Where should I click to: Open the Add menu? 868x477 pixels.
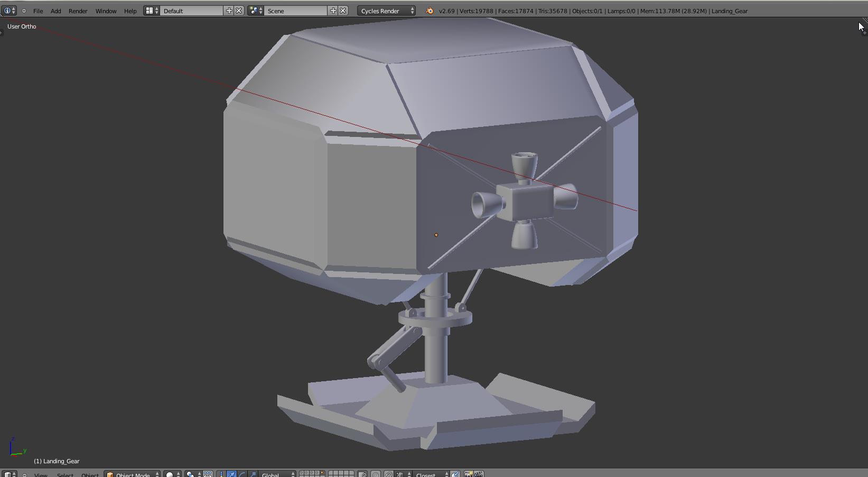click(x=55, y=11)
